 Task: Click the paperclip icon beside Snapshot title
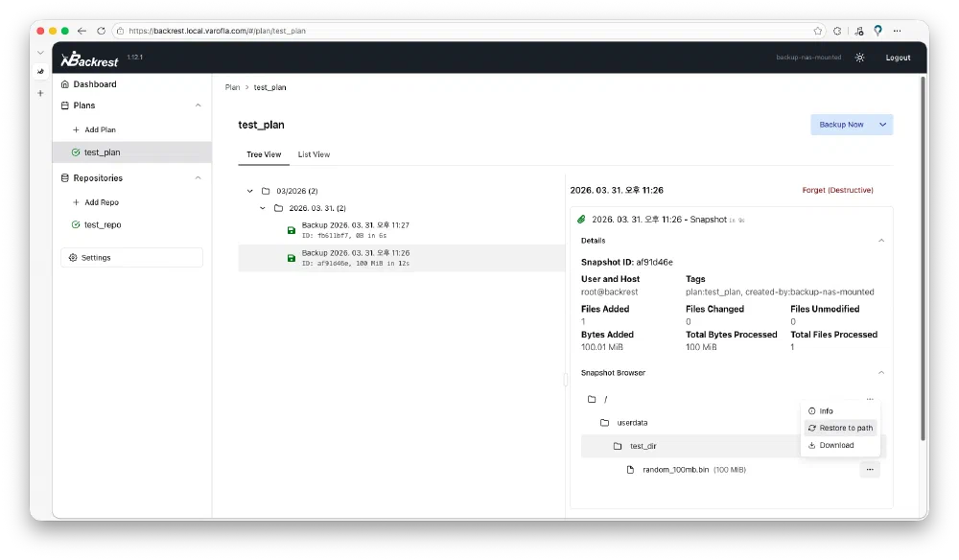point(581,220)
